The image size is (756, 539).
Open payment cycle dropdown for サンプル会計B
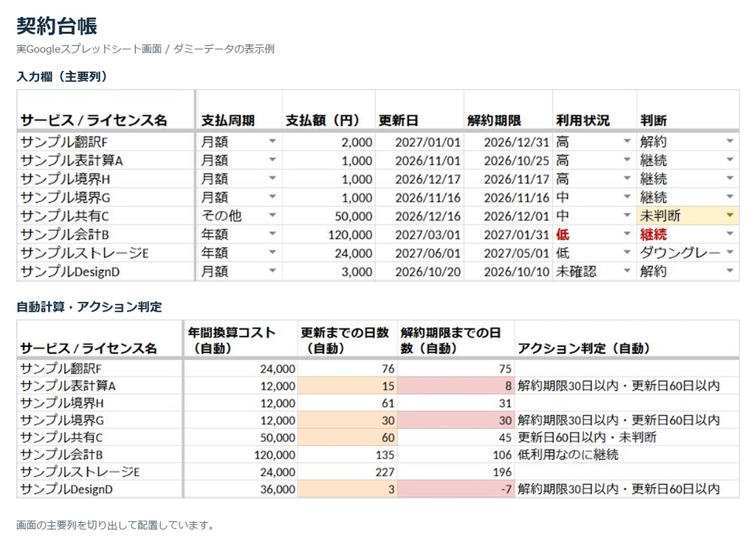[272, 234]
